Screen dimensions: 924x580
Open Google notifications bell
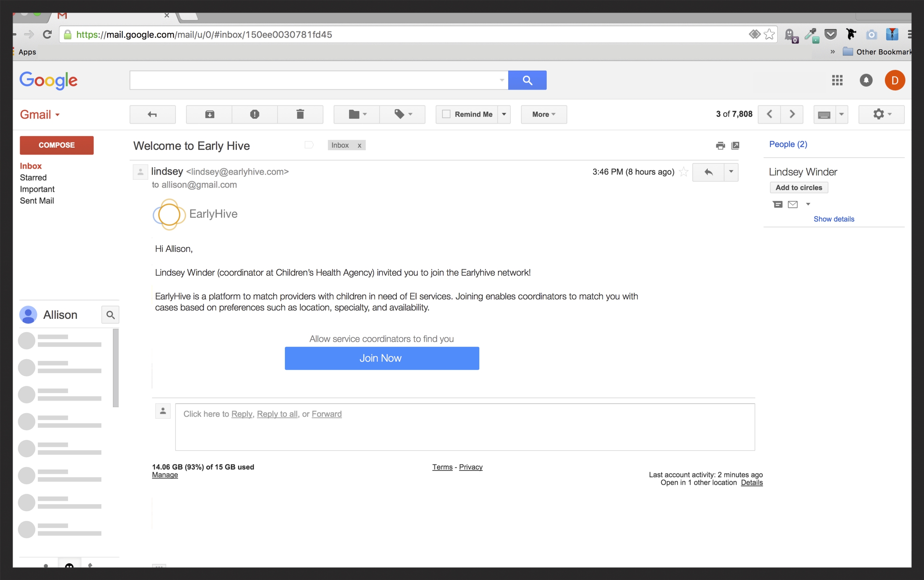(866, 80)
